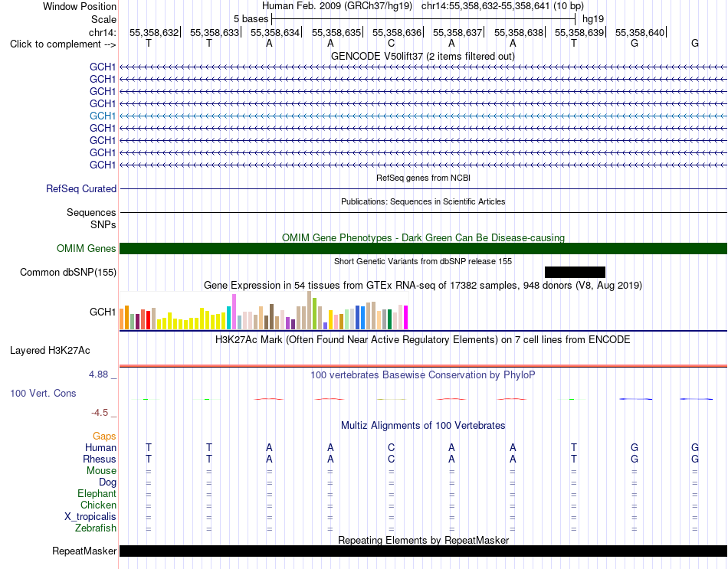Click the -4.5 conservation scale value
This screenshot has width=728, height=569.
[100, 413]
